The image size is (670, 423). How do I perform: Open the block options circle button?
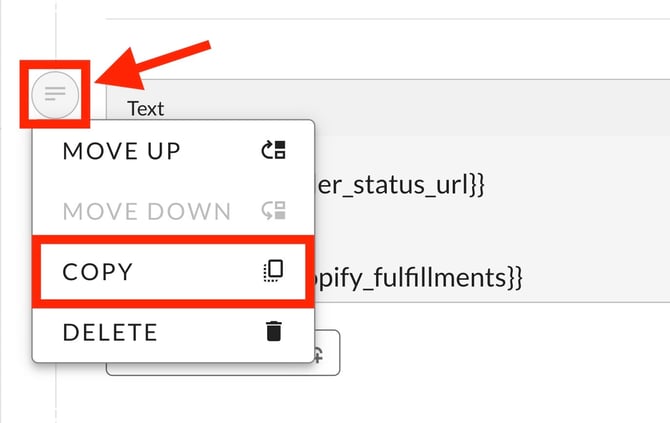(x=55, y=94)
